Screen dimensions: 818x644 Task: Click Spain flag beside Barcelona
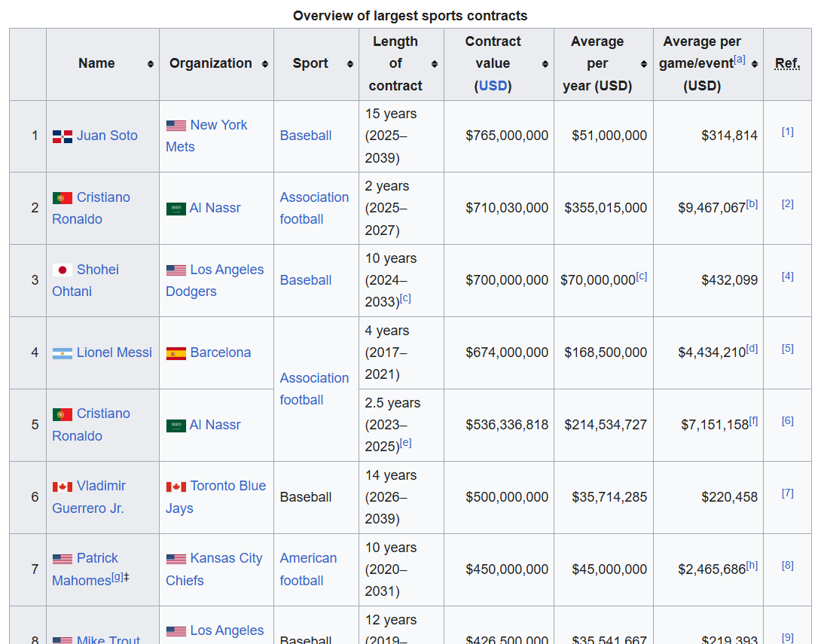[176, 354]
